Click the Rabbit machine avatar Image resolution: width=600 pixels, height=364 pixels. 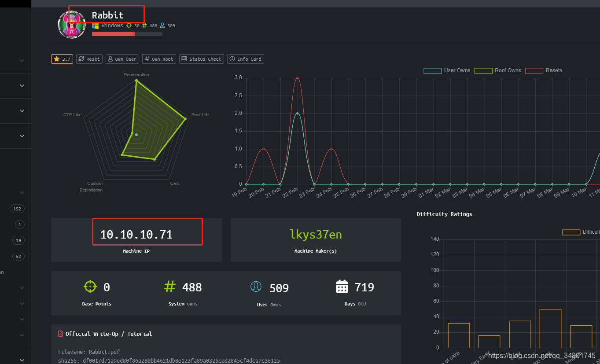coord(71,25)
